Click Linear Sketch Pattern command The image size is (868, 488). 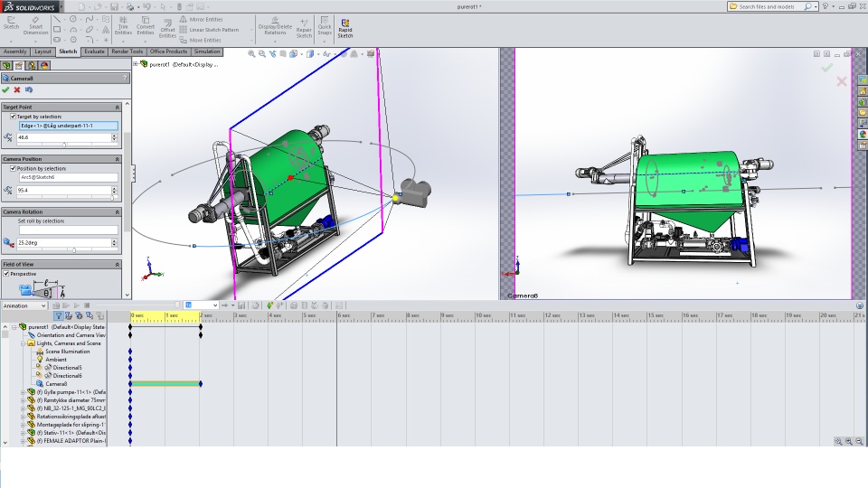(209, 30)
